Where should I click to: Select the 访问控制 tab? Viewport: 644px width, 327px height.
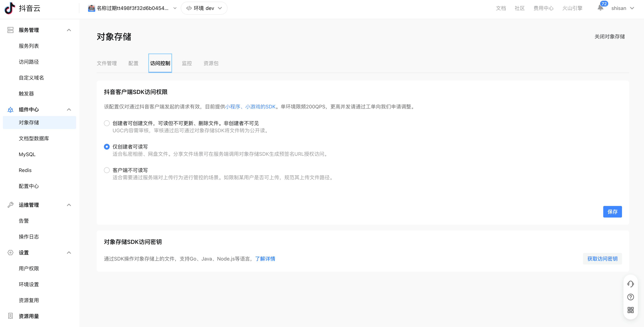point(160,63)
